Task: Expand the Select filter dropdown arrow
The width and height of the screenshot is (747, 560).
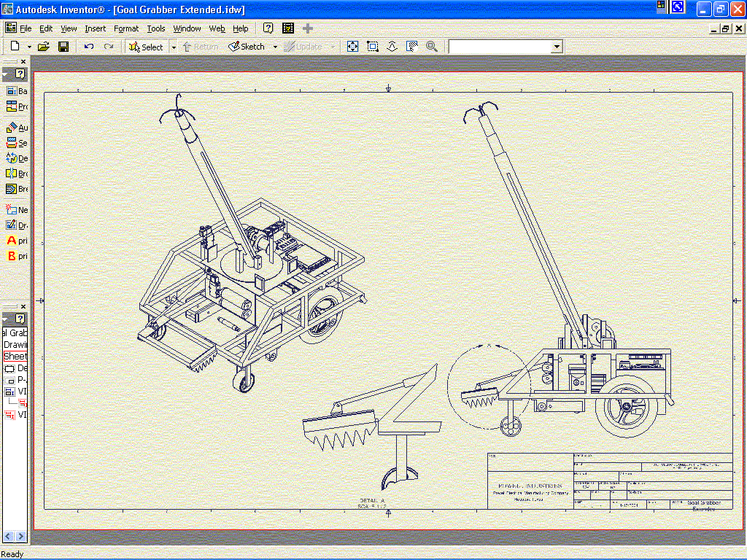Action: (174, 47)
